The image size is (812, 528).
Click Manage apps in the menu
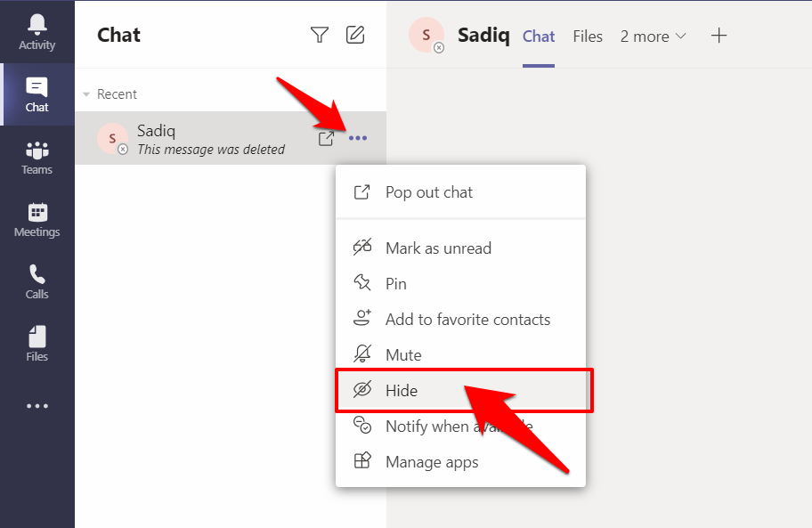tap(432, 462)
